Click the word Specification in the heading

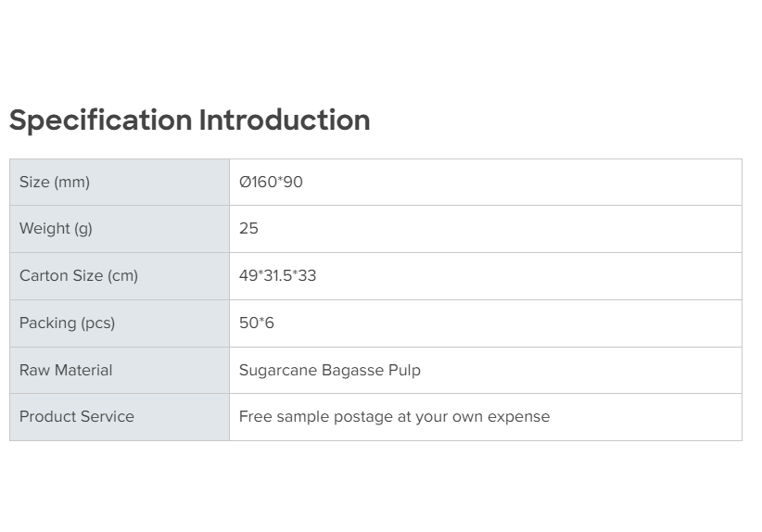tap(100, 120)
